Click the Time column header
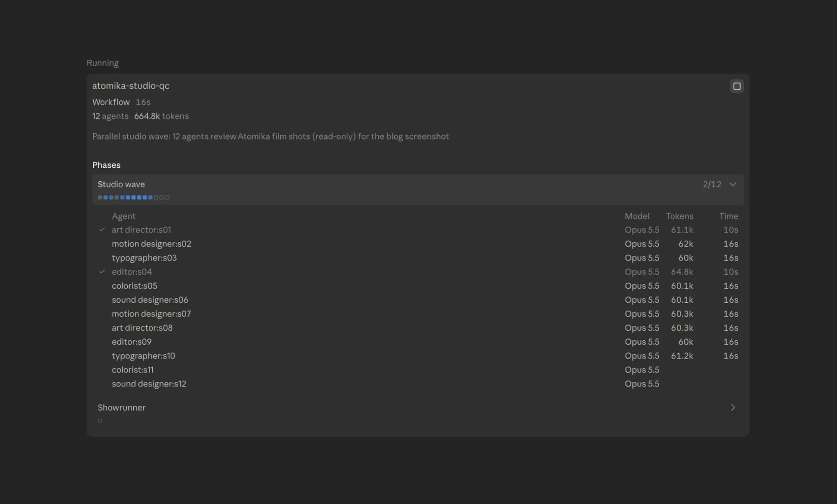This screenshot has width=837, height=504. click(729, 216)
